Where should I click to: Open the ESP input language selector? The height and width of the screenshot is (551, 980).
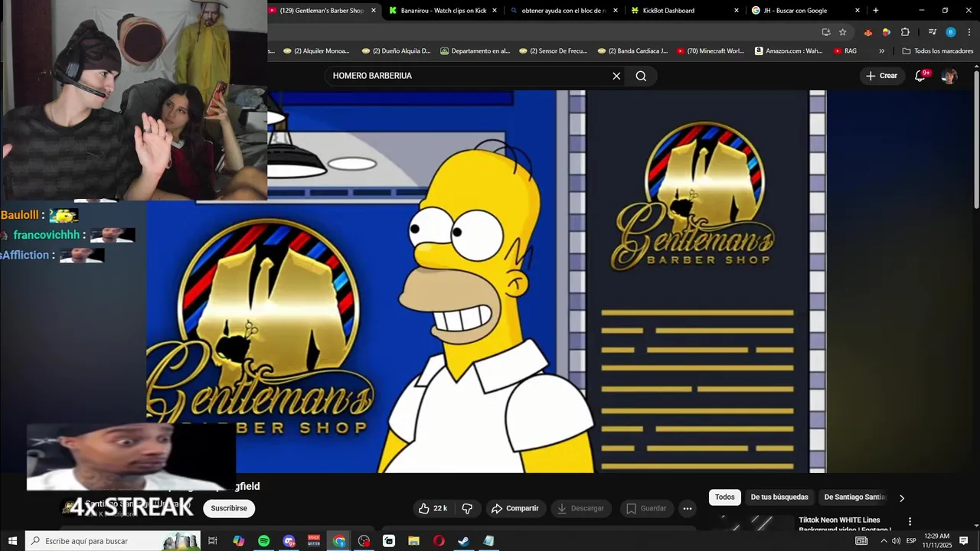[911, 541]
